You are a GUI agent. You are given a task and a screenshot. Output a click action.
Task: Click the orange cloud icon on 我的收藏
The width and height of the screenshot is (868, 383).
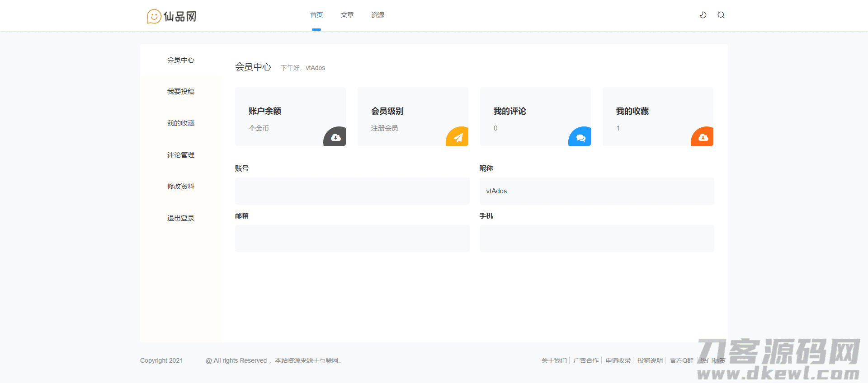(x=703, y=137)
